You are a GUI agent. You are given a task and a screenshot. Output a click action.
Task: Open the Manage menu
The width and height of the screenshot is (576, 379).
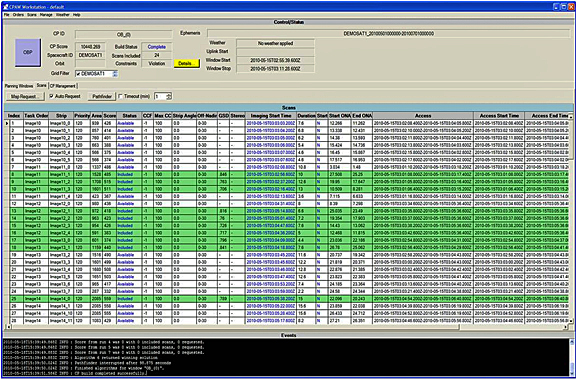(46, 15)
